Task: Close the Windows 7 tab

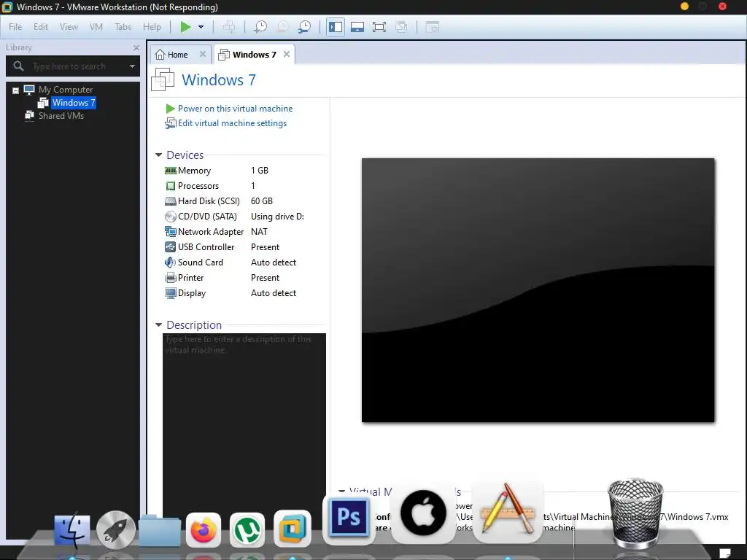Action: (286, 54)
